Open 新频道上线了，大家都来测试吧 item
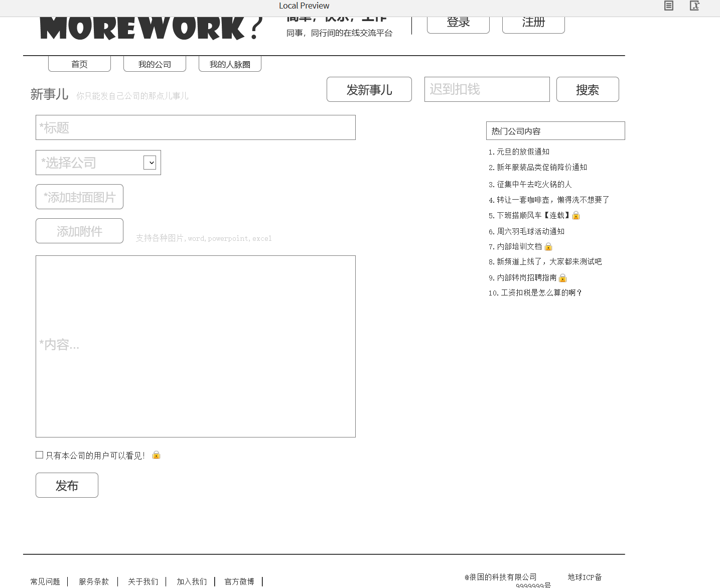Viewport: 720px width, 588px height. (545, 261)
